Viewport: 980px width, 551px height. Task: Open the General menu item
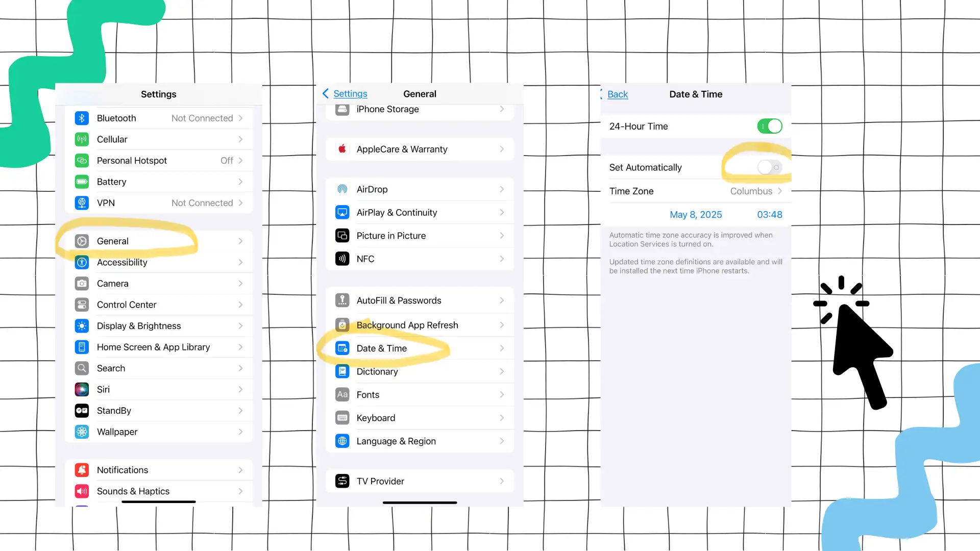159,241
